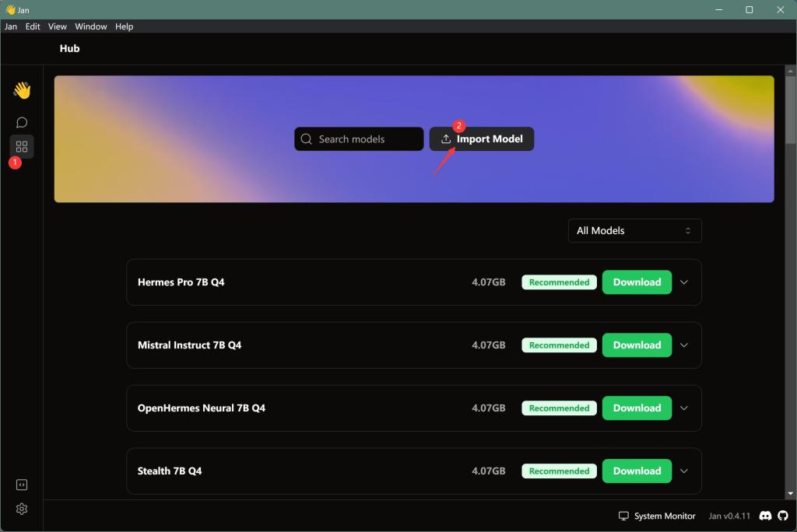
Task: Click the Mistral Instruct 7B Q4 title
Action: click(190, 345)
